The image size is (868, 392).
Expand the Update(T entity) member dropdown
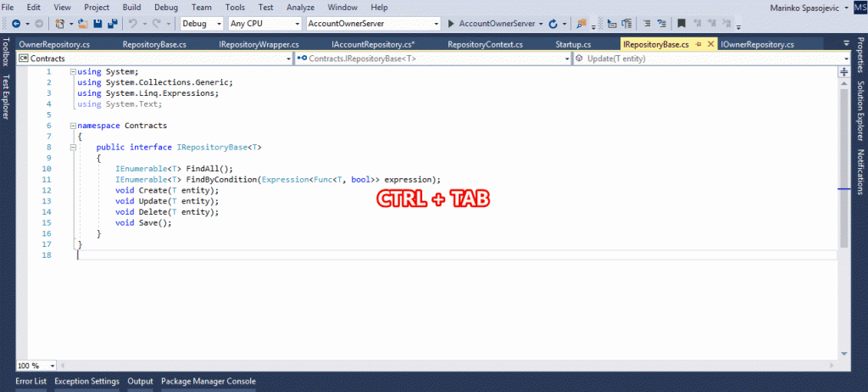pyautogui.click(x=845, y=59)
